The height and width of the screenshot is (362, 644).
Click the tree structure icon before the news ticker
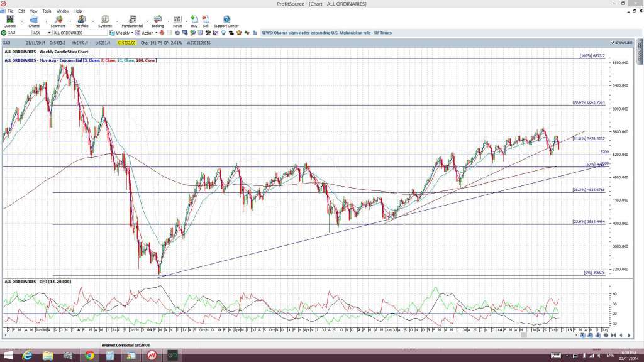(255, 33)
